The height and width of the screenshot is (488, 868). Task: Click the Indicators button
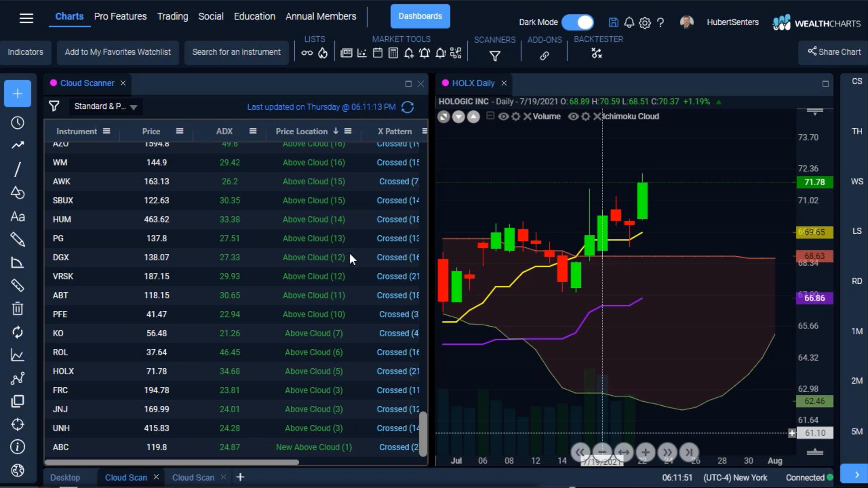(25, 52)
